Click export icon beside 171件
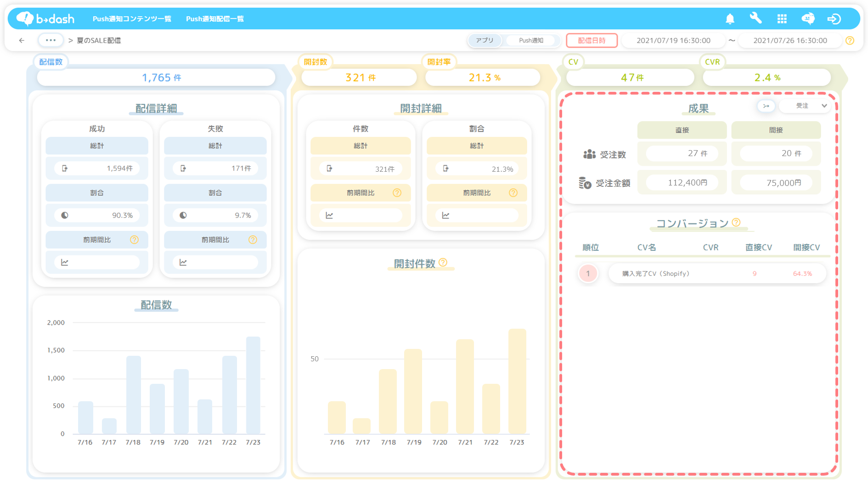868x488 pixels. point(183,168)
